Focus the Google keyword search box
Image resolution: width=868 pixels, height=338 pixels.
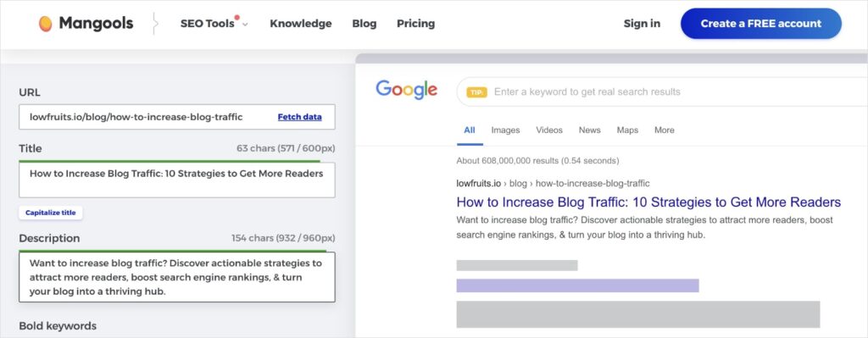click(661, 91)
